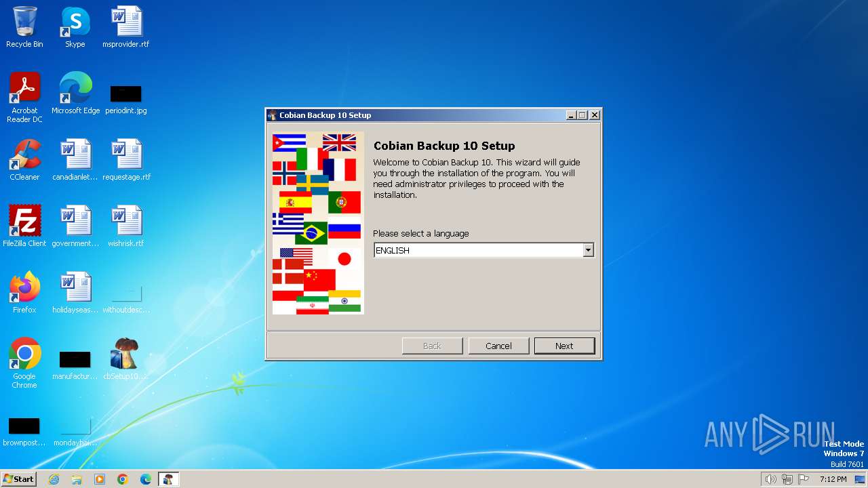Image resolution: width=868 pixels, height=488 pixels.
Task: Select the requestage.rtf document icon
Action: tap(126, 161)
